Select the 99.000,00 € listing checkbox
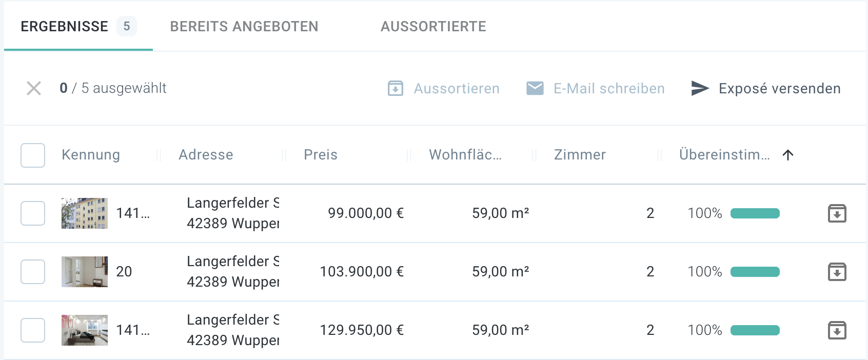This screenshot has width=868, height=360. [33, 213]
